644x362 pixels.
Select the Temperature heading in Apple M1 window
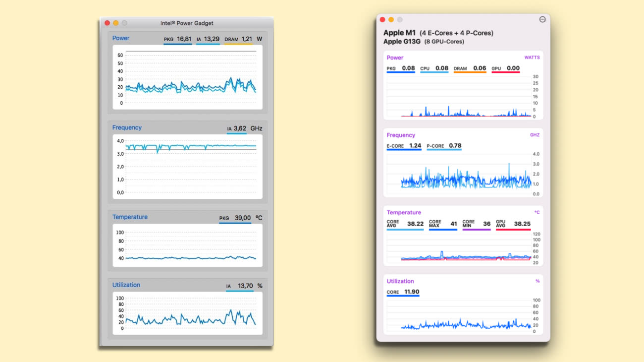[404, 212]
